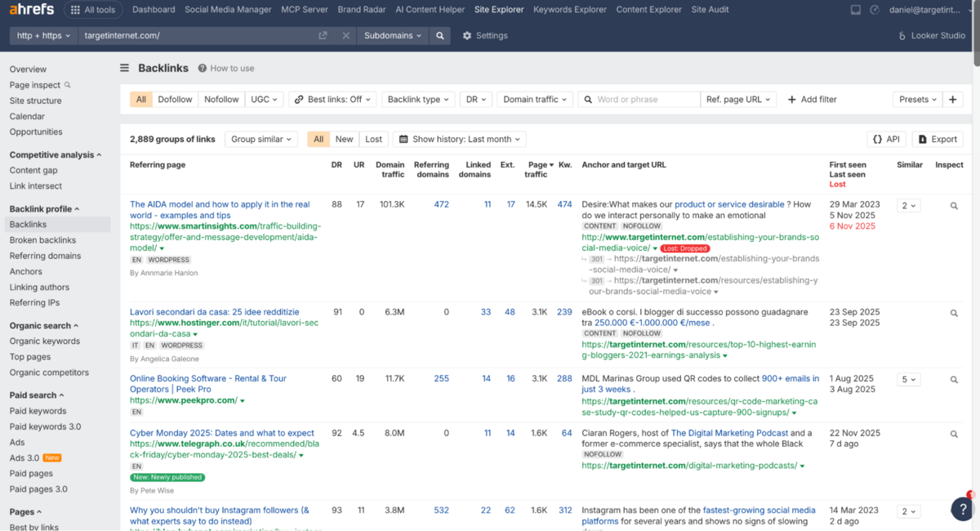Filter by Nofollow links
The image size is (980, 531).
point(221,100)
